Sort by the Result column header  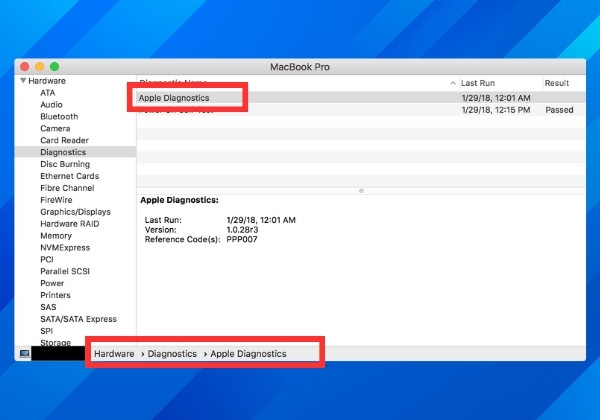coord(557,83)
